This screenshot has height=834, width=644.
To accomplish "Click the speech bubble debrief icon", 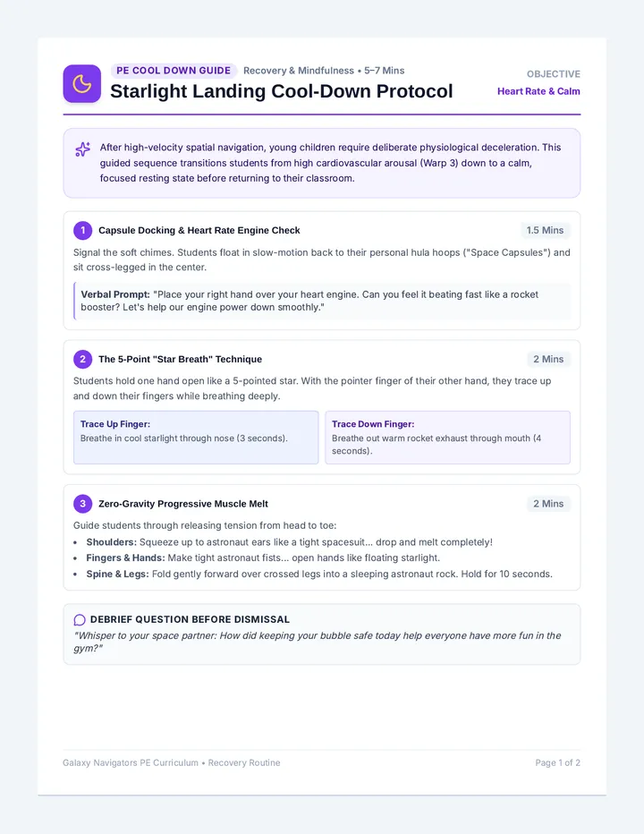I will [80, 619].
